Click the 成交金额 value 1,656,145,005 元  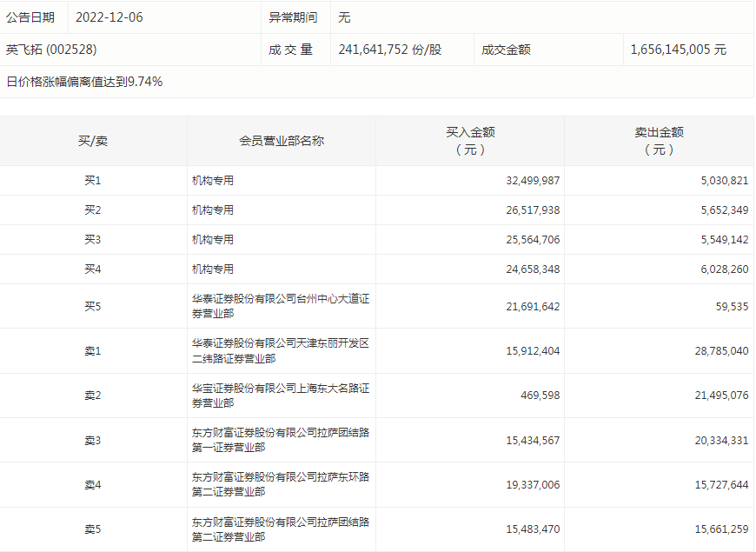pyautogui.click(x=678, y=50)
